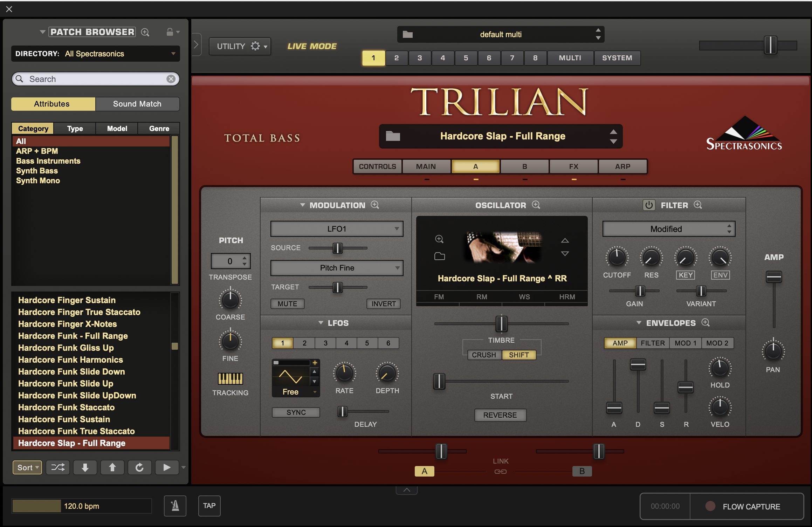Open the filter type Modified dropdown
Screen dimensions: 812x527
click(669, 229)
